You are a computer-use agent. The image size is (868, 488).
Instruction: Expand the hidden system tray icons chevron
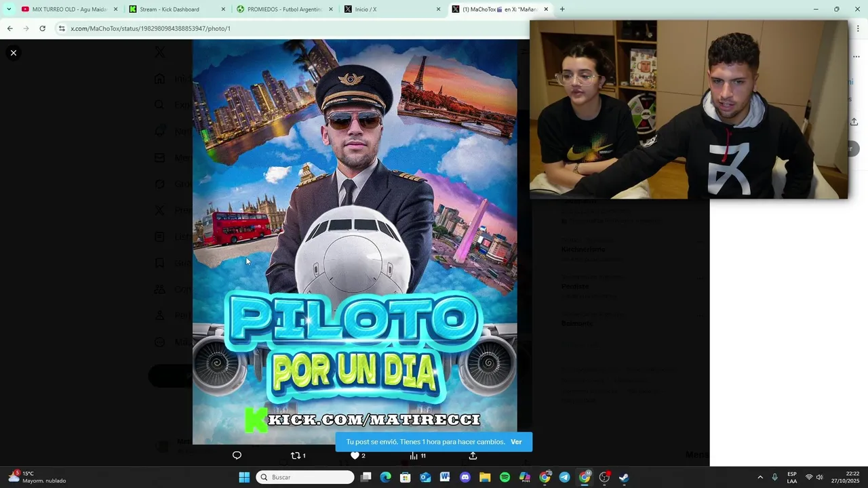(760, 477)
